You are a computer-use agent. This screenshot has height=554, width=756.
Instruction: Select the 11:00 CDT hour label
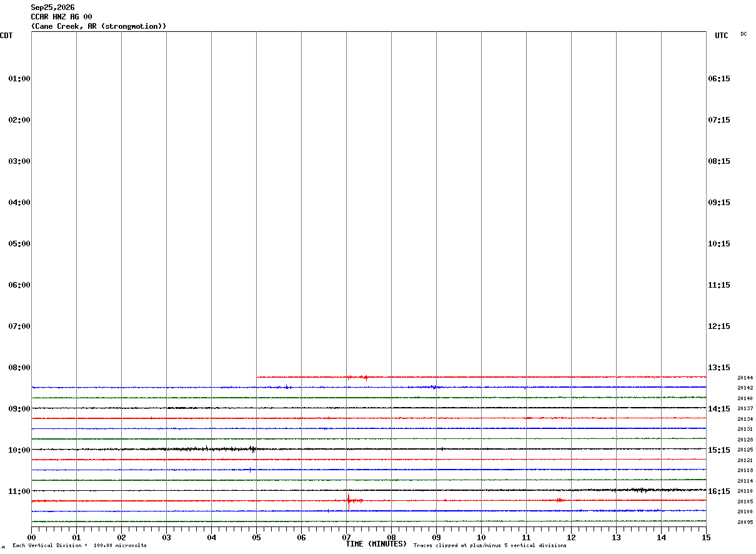[x=19, y=491]
